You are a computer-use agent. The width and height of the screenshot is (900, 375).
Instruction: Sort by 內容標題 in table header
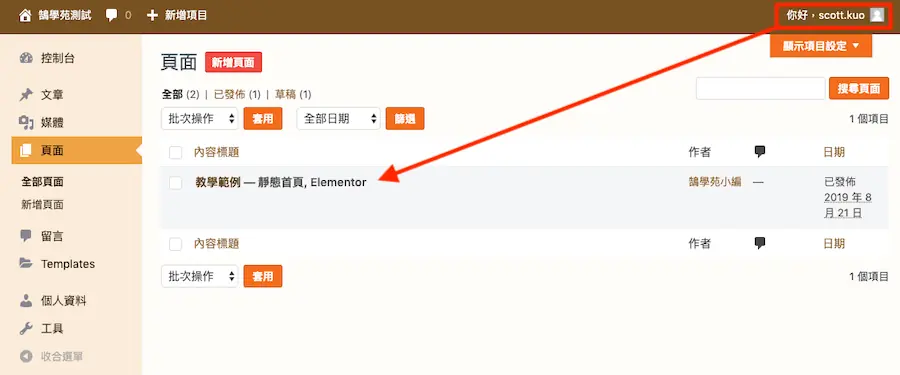[x=216, y=152]
